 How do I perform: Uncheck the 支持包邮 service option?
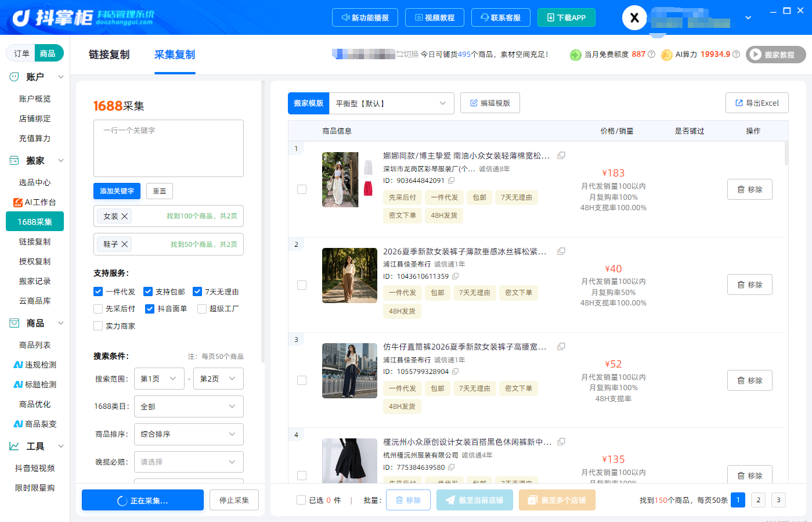pyautogui.click(x=148, y=291)
